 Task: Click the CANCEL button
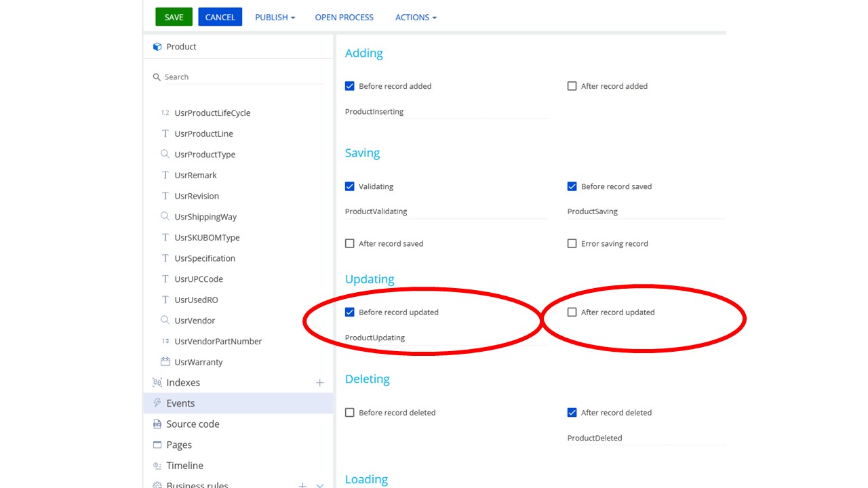coord(220,17)
